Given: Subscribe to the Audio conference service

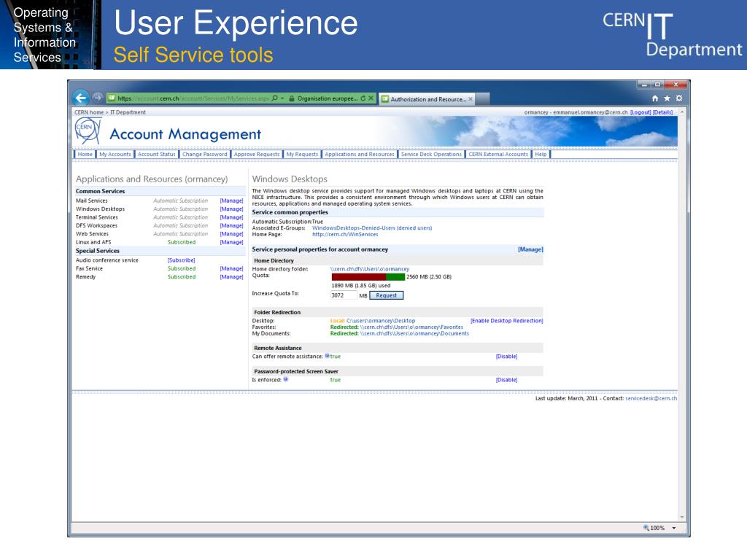Looking at the screenshot, I should [181, 260].
